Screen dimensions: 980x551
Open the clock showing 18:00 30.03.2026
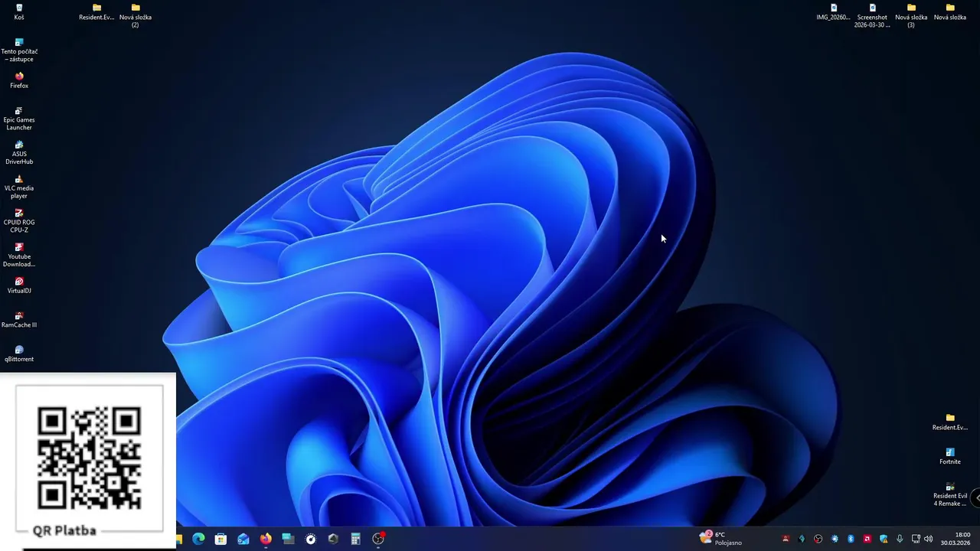click(955, 539)
